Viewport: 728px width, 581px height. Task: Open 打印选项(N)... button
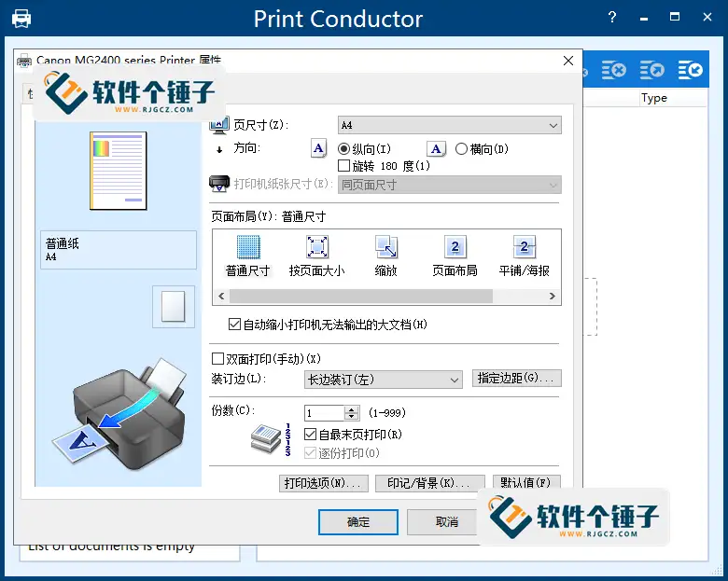324,483
